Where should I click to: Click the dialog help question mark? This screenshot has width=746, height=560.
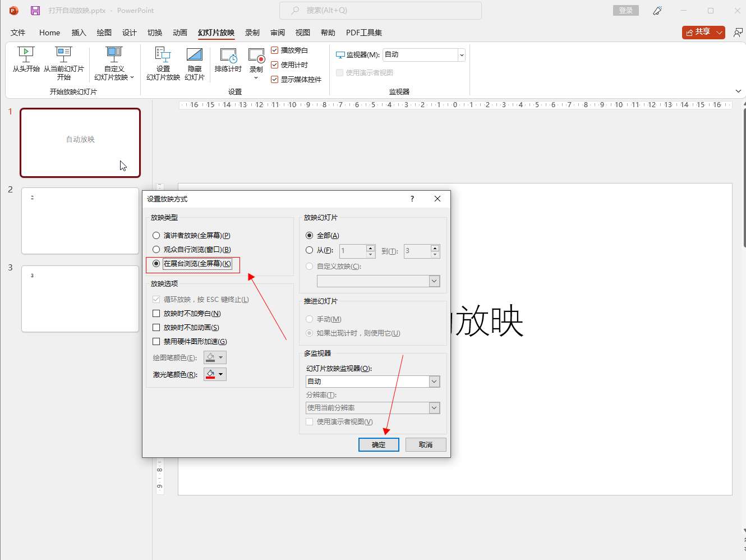point(412,199)
